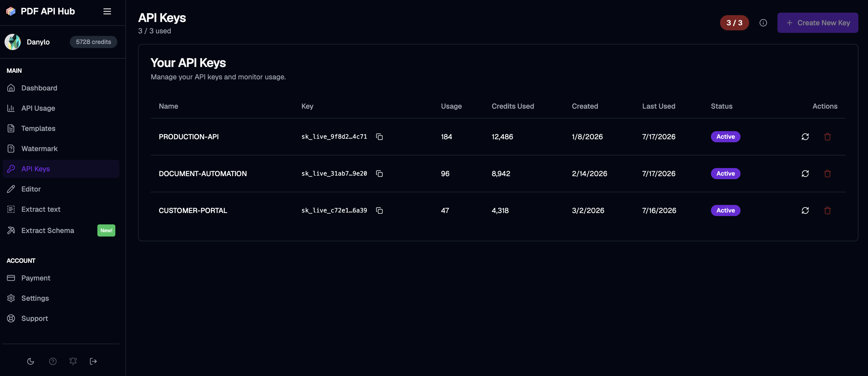Viewport: 868px width, 376px height.
Task: Delete the DOCUMENT-AUTOMATION key
Action: pos(827,173)
